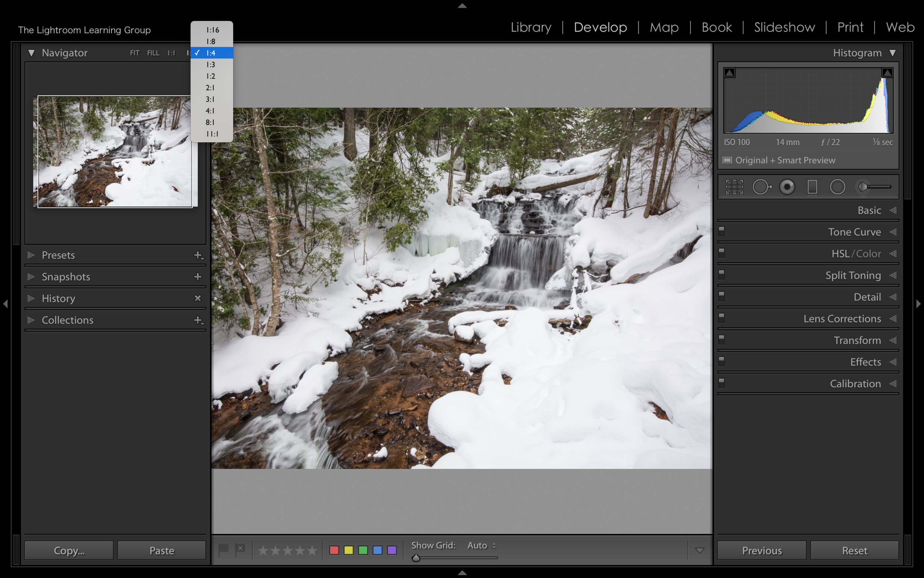Toggle the Detail panel switch
Screen dimensions: 924x578
pyautogui.click(x=721, y=296)
